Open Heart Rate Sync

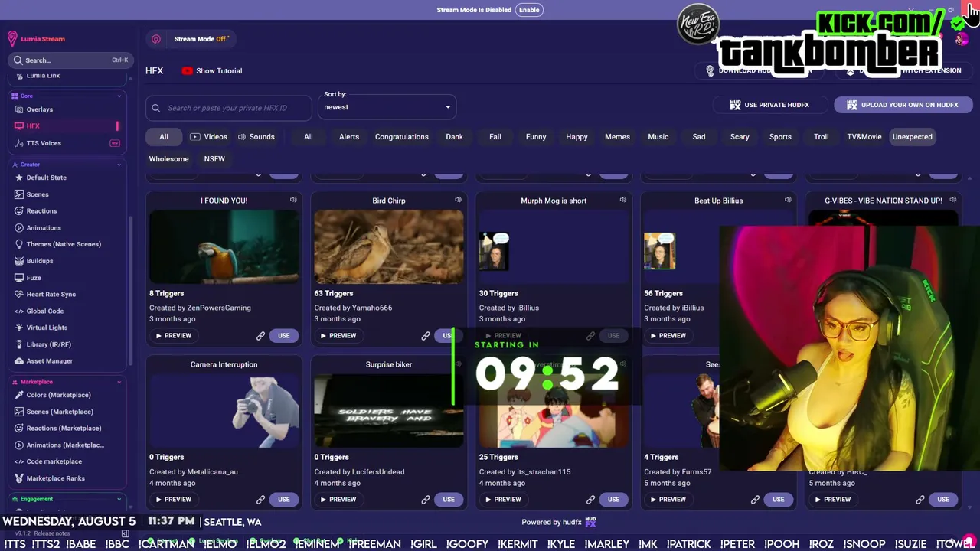coord(51,295)
